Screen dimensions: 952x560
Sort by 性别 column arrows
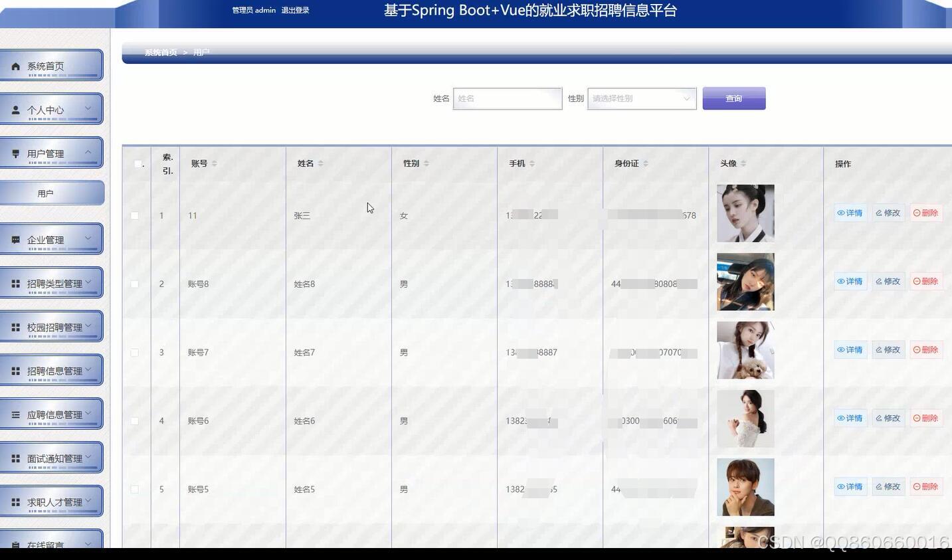426,163
